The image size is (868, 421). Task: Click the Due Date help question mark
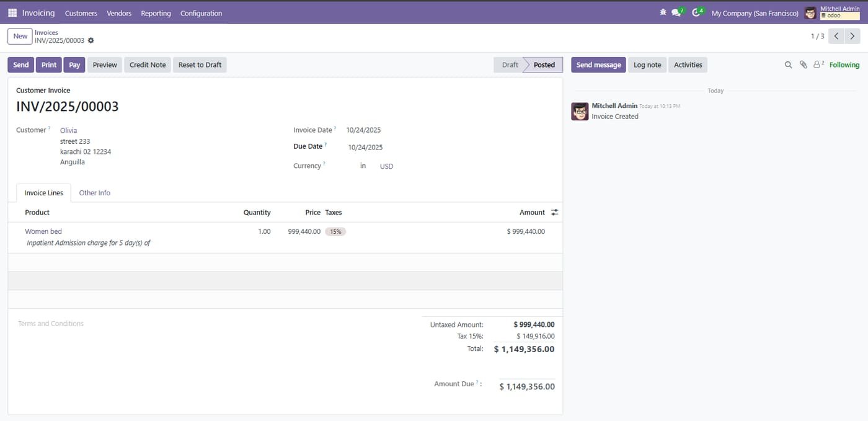[x=325, y=145]
